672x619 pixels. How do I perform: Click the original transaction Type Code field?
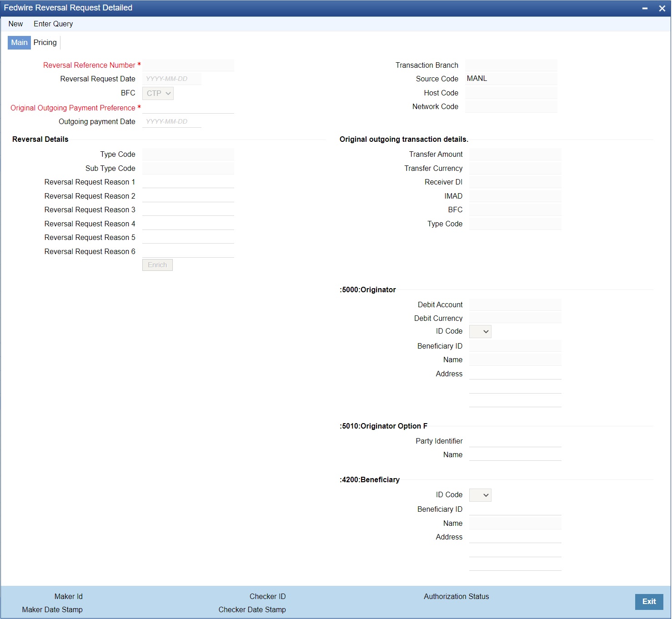[515, 224]
